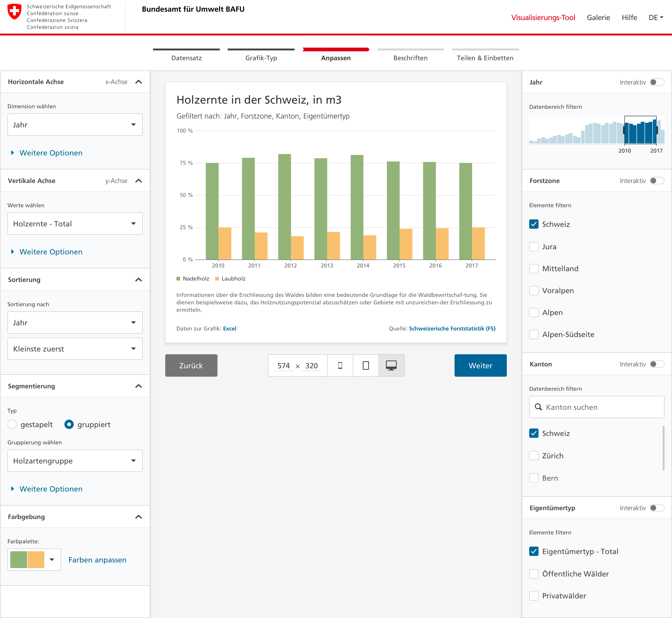
Task: Uncheck Schweiz in the Forstzone filter
Action: click(534, 224)
